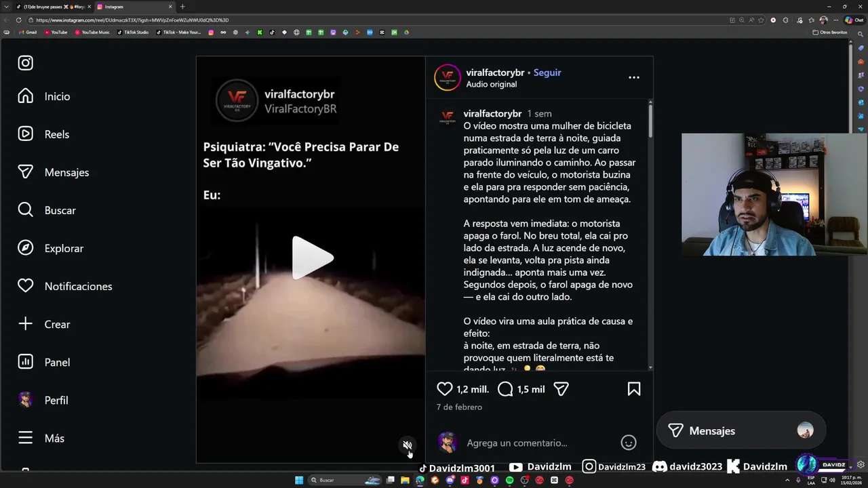Open browser extensions puzzle icon
The width and height of the screenshot is (868, 488).
[x=785, y=20]
